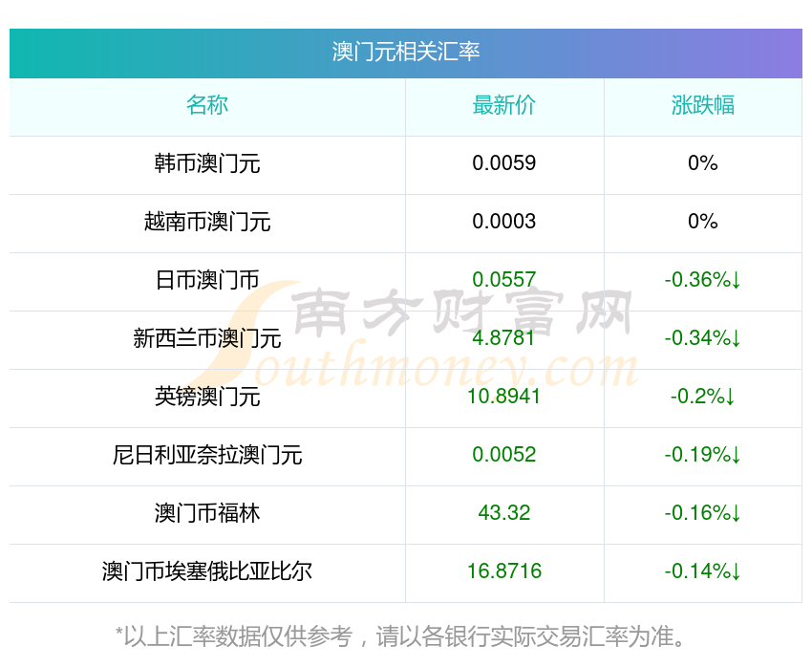Click the 越南币澳门元 row name
This screenshot has height=667, width=812.
point(207,222)
